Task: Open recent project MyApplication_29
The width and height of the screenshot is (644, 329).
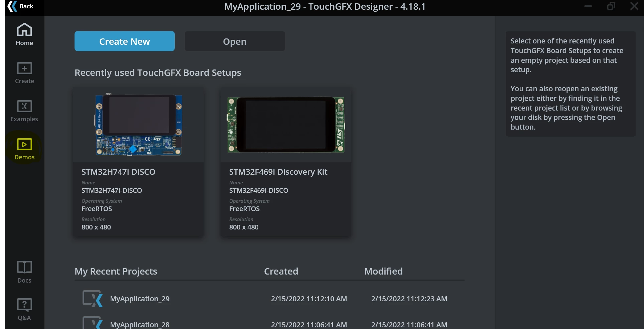Action: 140,299
